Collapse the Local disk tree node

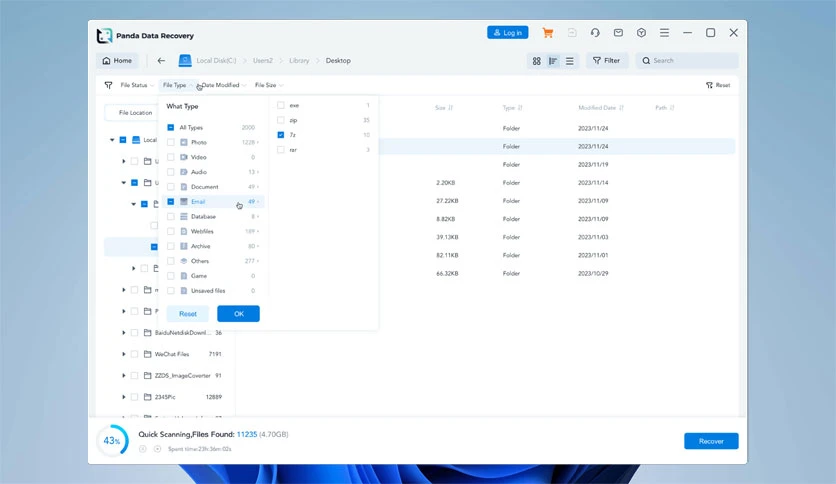pyautogui.click(x=112, y=140)
